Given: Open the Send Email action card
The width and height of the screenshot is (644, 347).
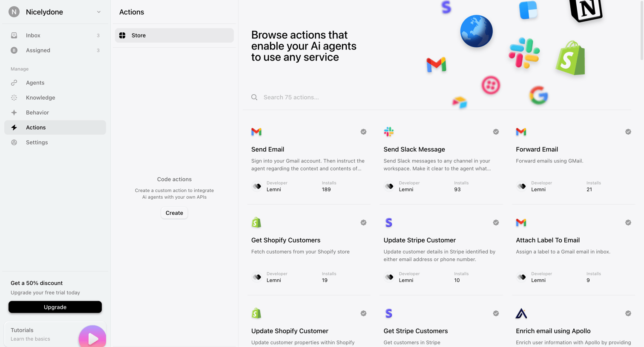Looking at the screenshot, I should click(309, 159).
